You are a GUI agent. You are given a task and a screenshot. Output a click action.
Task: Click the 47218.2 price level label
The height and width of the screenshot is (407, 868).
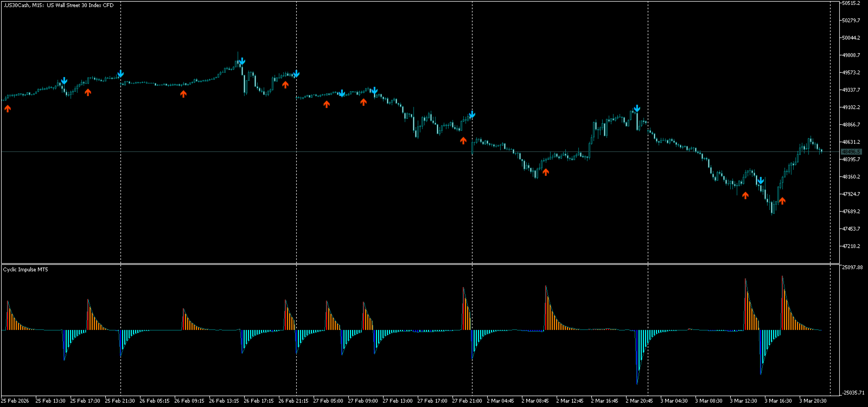pyautogui.click(x=851, y=246)
